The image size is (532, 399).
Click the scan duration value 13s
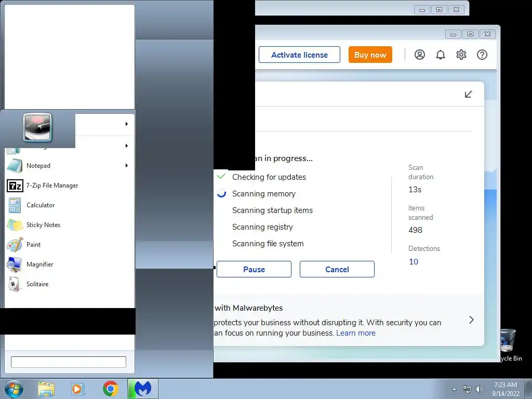(x=415, y=189)
